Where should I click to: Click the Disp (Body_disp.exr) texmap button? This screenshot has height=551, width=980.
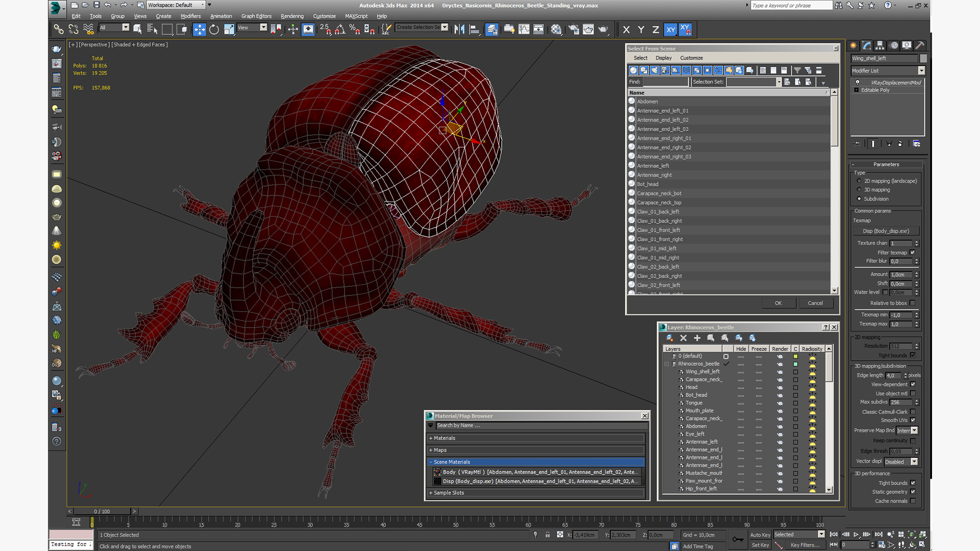pyautogui.click(x=886, y=231)
